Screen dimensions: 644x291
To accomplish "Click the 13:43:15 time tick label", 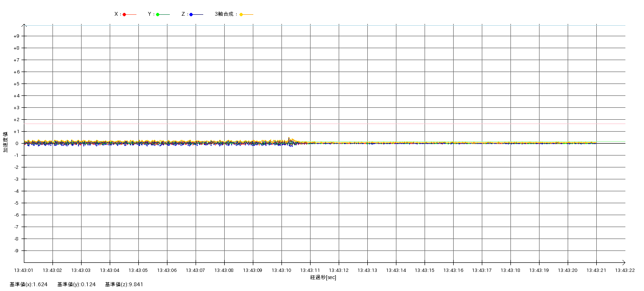I will click(x=425, y=270).
